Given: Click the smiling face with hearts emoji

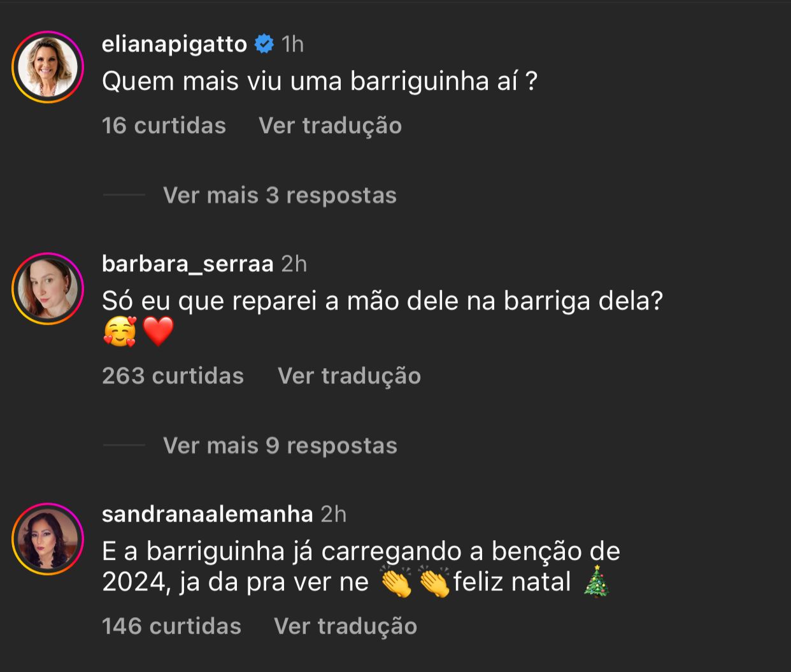Looking at the screenshot, I should [120, 331].
